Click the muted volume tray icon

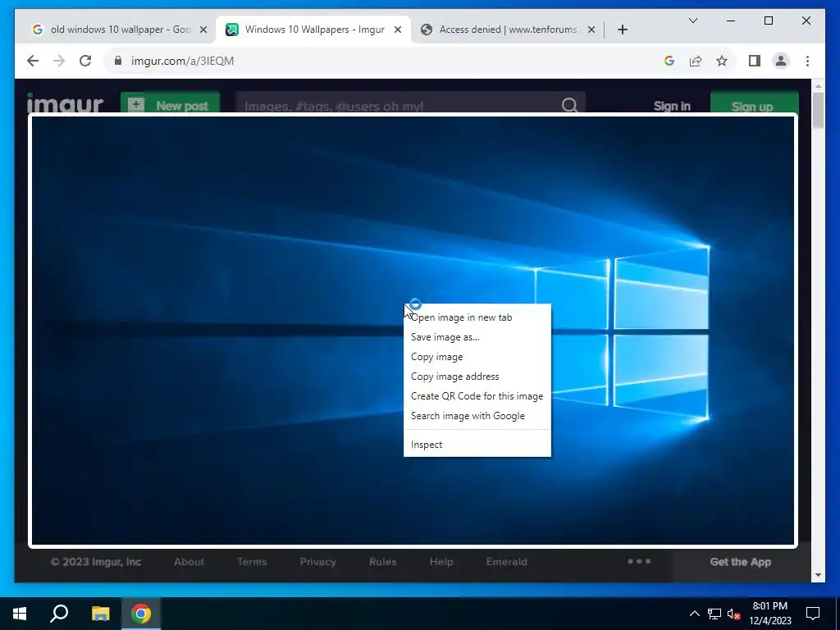(733, 614)
